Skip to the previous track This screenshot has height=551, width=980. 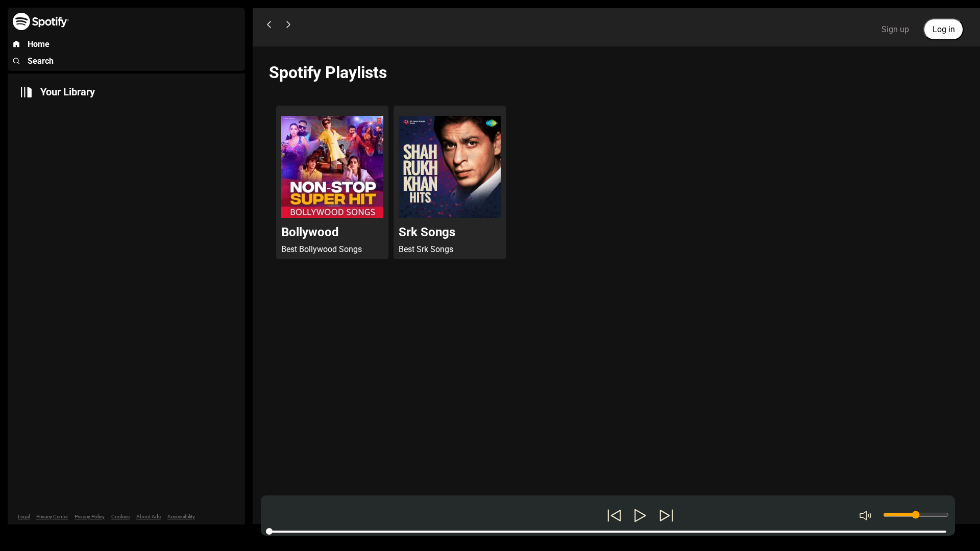coord(614,515)
